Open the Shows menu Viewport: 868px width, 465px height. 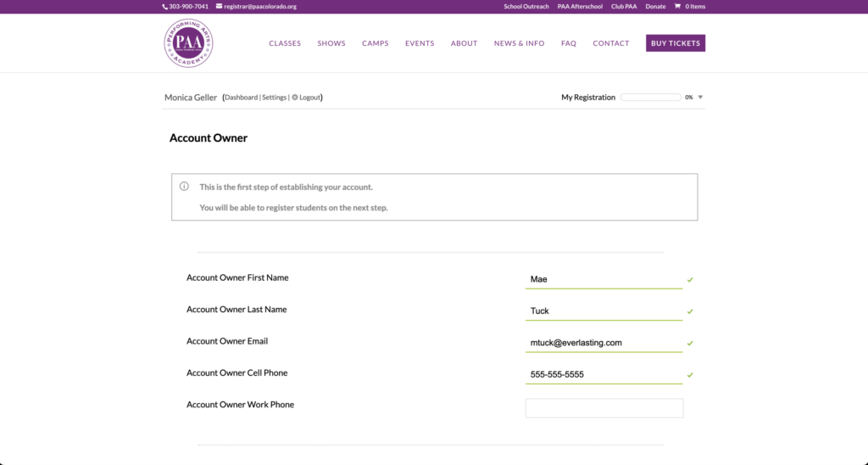331,43
